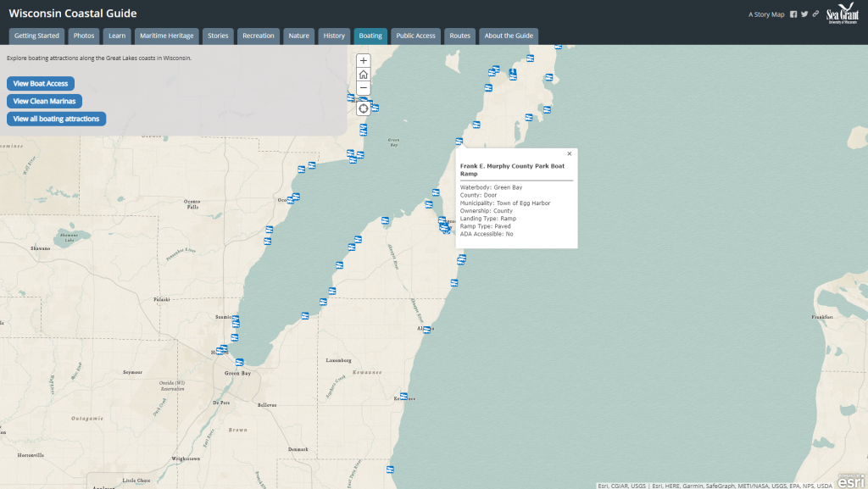This screenshot has width=868, height=489.
Task: Switch to the Photos tab
Action: [x=84, y=36]
